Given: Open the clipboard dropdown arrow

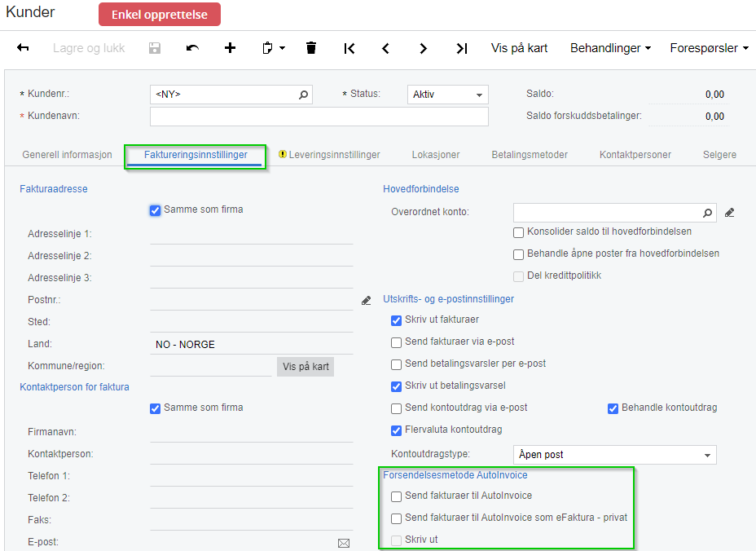Looking at the screenshot, I should point(282,48).
